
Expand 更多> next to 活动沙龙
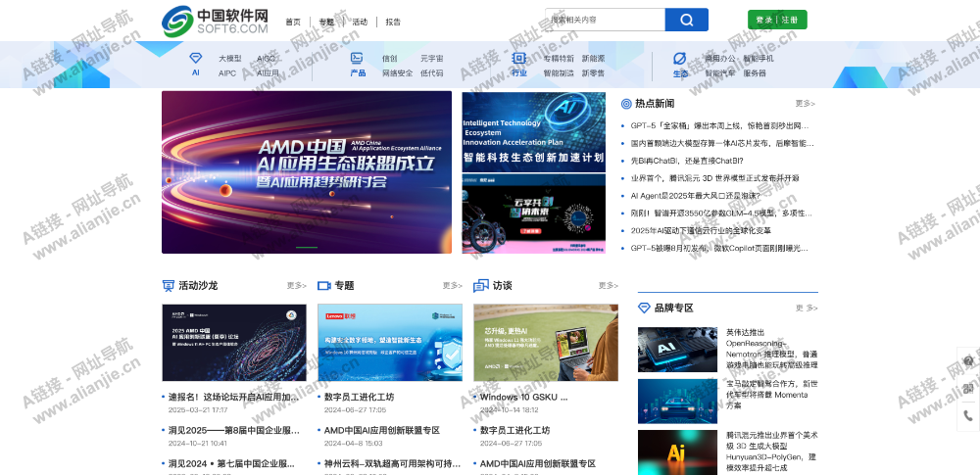[297, 286]
